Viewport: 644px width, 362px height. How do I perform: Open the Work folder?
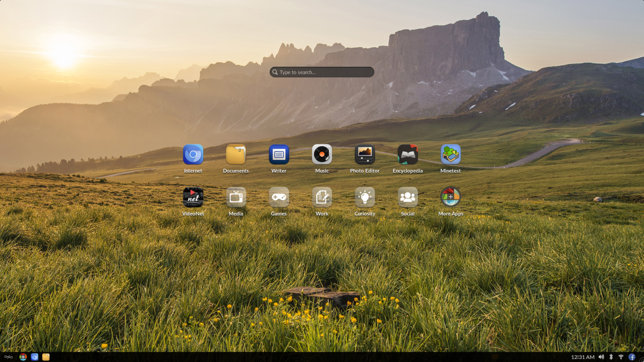tap(322, 197)
